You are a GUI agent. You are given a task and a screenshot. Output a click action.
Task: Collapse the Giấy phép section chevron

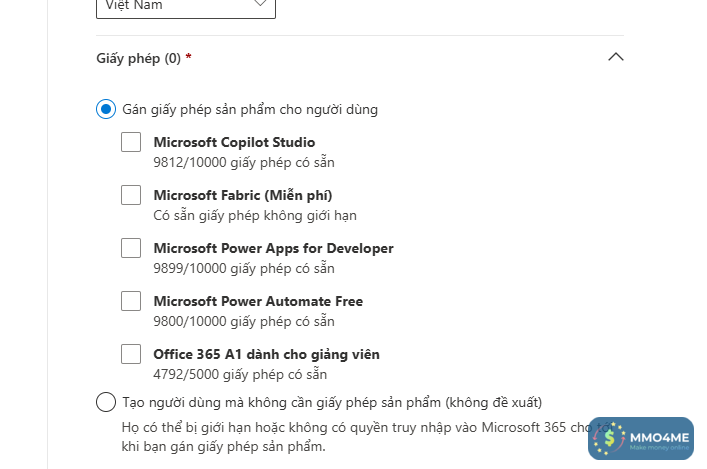click(x=615, y=58)
